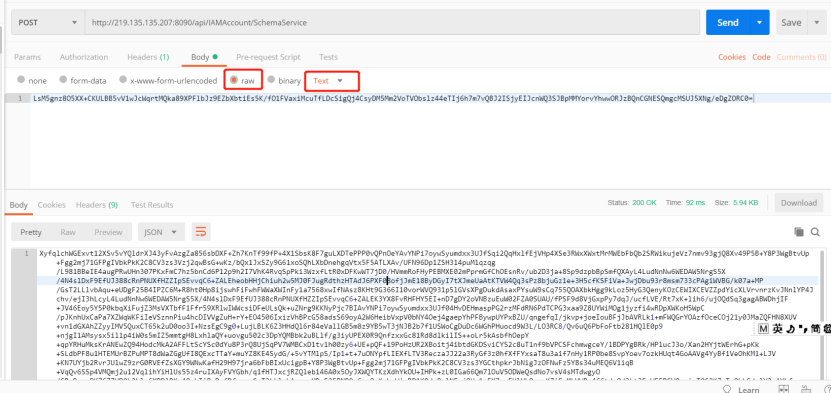The width and height of the screenshot is (831, 393).
Task: Open the response search magnifier icon
Action: tap(815, 232)
